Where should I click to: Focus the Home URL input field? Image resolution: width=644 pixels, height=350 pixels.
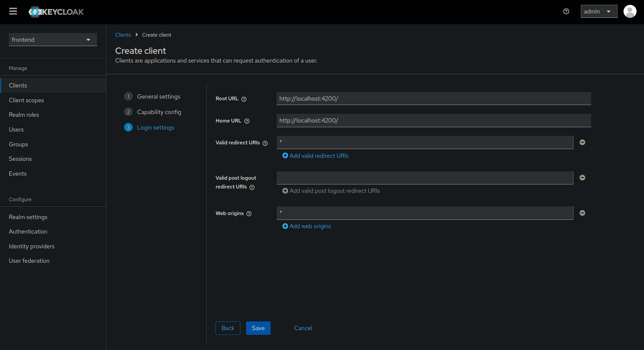pyautogui.click(x=434, y=120)
